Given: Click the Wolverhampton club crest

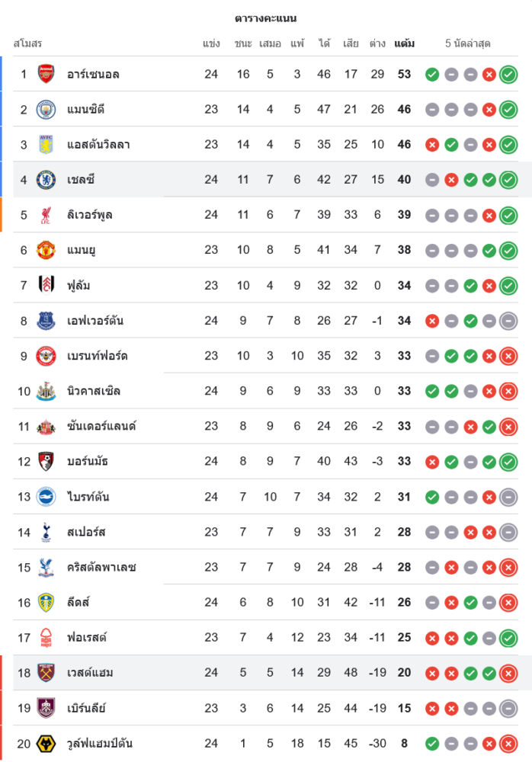Looking at the screenshot, I should [x=46, y=743].
